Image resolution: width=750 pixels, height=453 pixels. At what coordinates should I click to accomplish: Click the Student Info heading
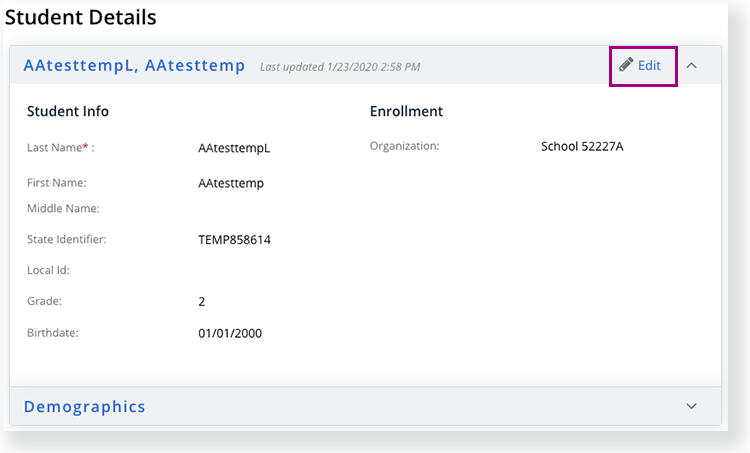(x=68, y=111)
